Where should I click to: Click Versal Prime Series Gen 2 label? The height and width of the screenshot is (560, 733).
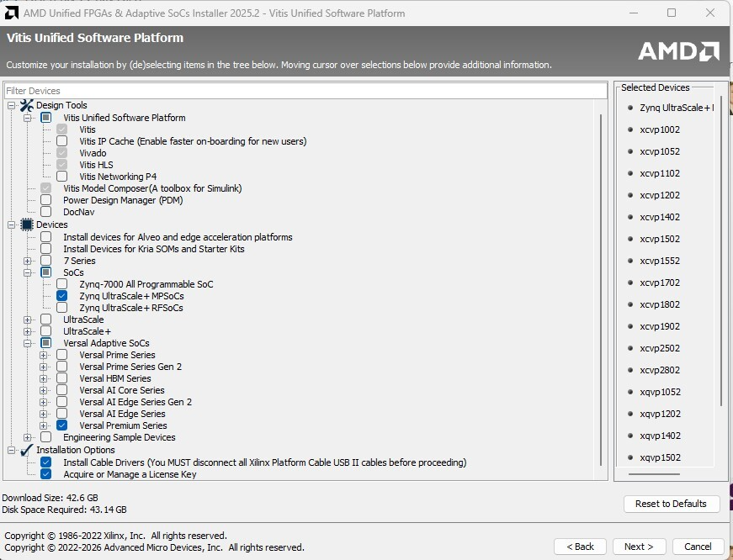click(x=130, y=367)
